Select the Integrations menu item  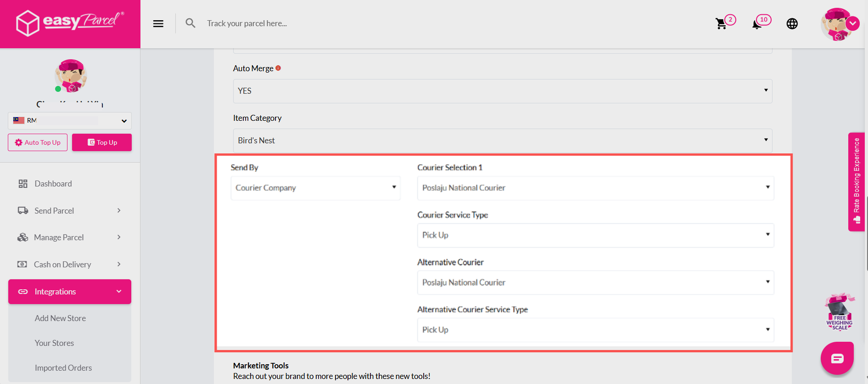(x=70, y=292)
